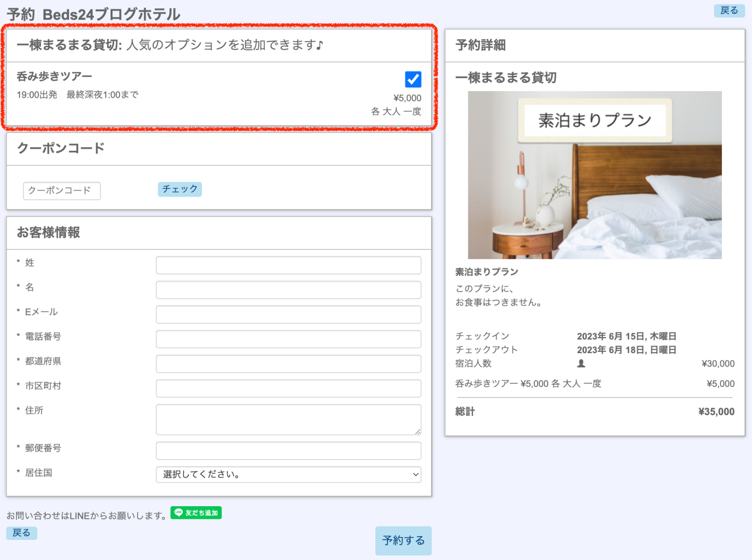
Task: Select the 都道府県 prefecture field
Action: [x=288, y=364]
